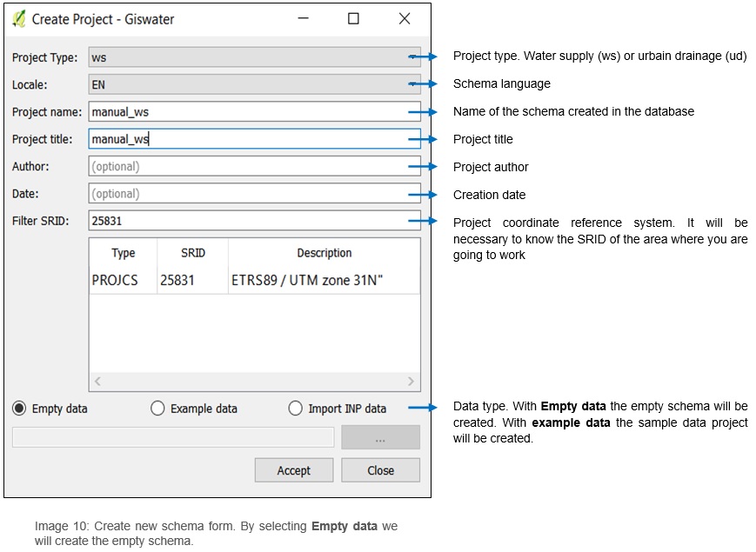The height and width of the screenshot is (552, 756).
Task: Click the optional Author field
Action: pyautogui.click(x=254, y=166)
